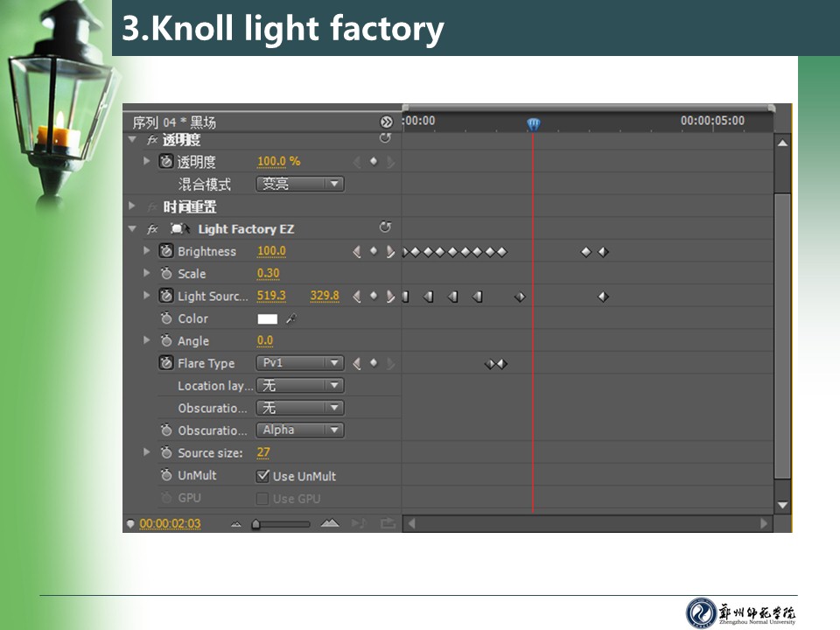840x630 pixels.
Task: Toggle stopwatch animation for 透明度 property
Action: click(x=166, y=161)
